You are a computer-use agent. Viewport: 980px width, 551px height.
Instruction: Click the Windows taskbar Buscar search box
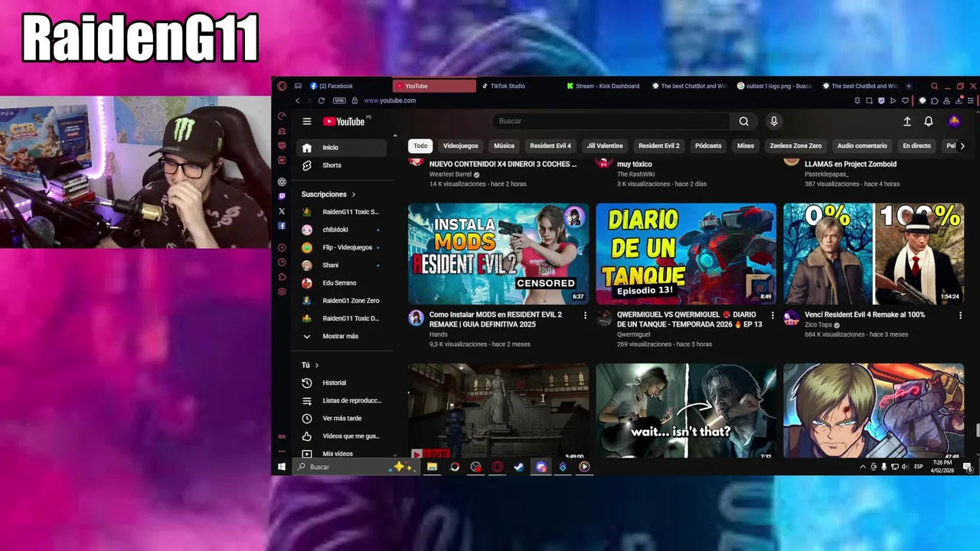356,467
